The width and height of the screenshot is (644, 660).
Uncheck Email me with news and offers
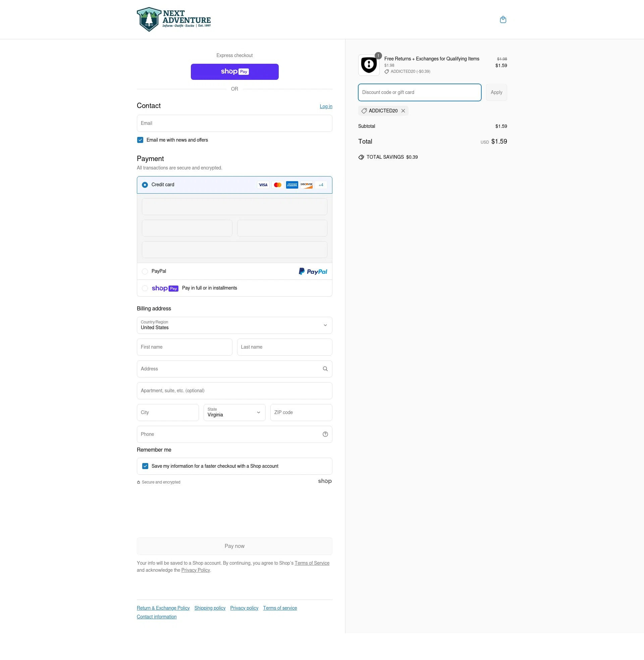pos(140,140)
